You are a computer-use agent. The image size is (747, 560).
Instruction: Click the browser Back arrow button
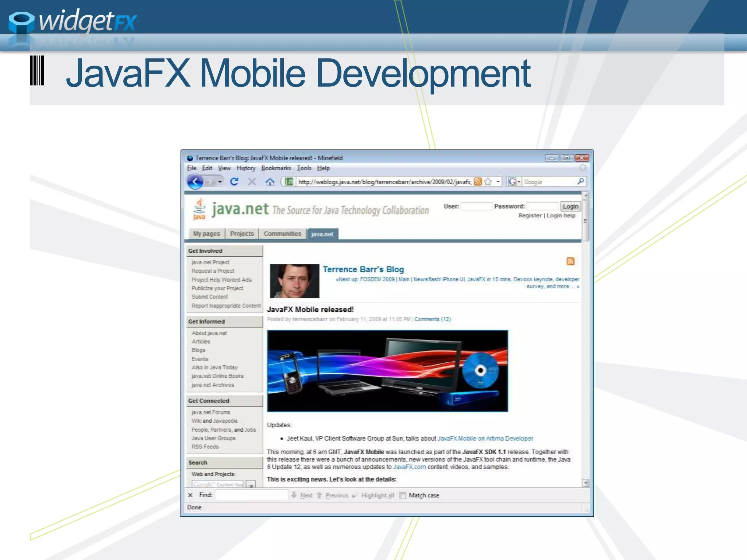tap(195, 182)
